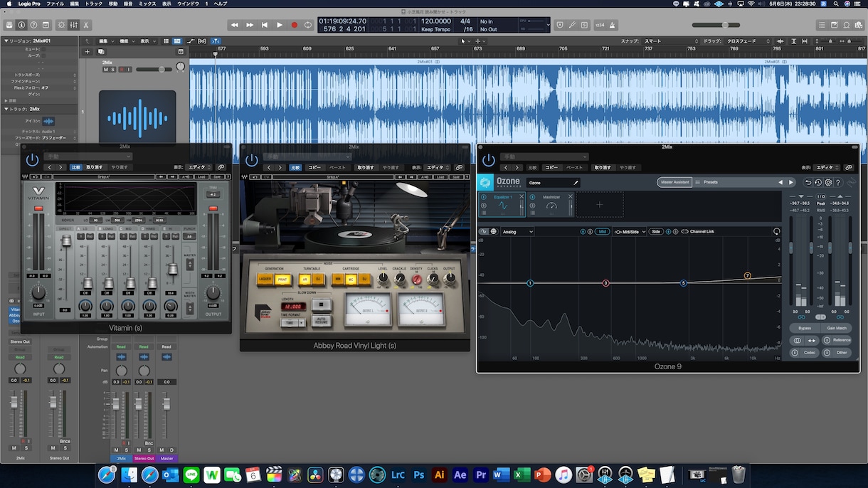868x488 pixels.
Task: Remove the Maximizer module with X
Action: (x=570, y=196)
